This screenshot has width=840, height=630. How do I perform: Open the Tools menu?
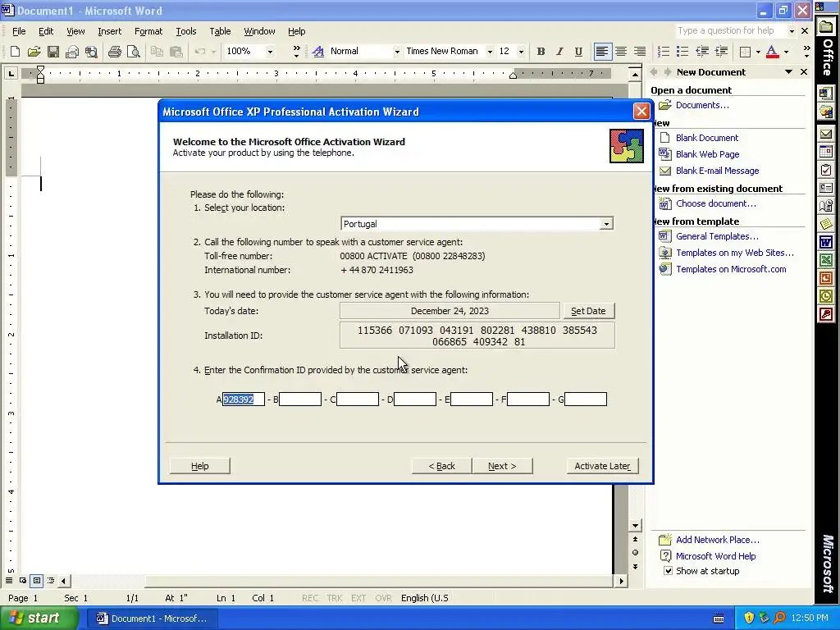186,31
